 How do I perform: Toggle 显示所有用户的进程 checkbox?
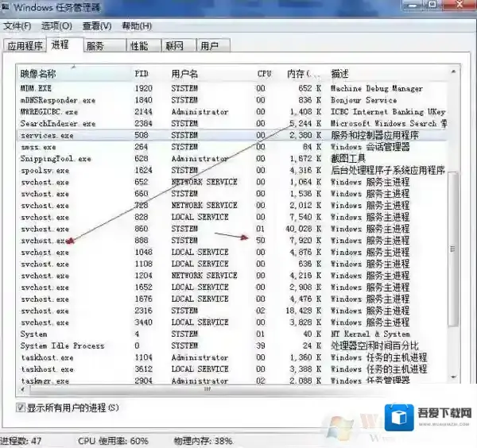click(x=21, y=407)
